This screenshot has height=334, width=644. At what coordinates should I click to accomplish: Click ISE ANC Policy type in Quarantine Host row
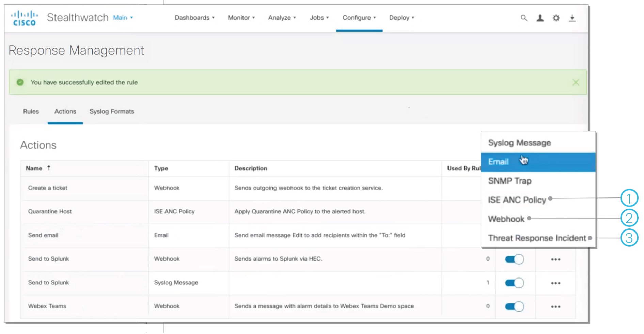[174, 211]
